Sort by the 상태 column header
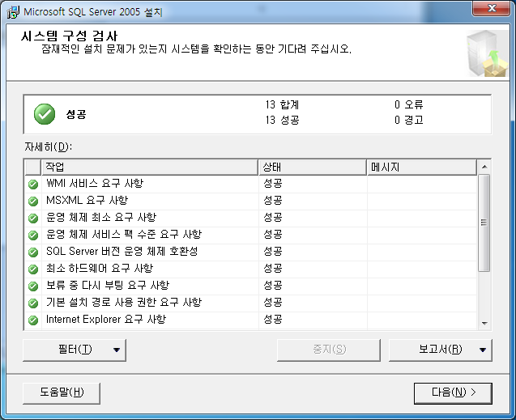Screen dimensions: 516x420 313,167
